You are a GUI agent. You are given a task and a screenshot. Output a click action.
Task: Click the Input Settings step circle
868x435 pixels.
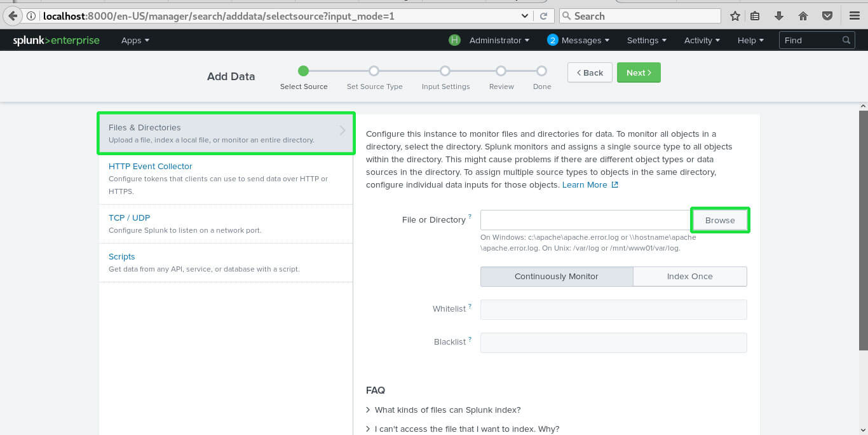click(x=445, y=71)
